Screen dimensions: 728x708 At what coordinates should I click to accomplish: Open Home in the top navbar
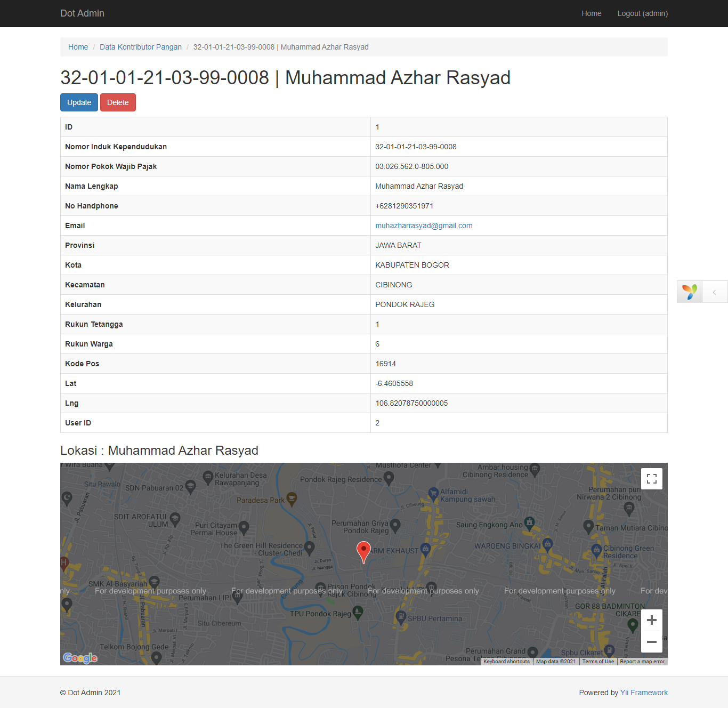(x=591, y=13)
